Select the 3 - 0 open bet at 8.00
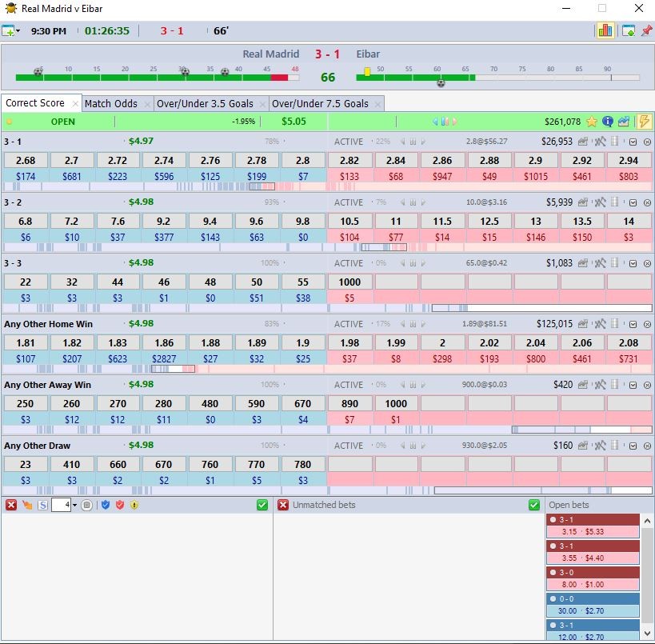The height and width of the screenshot is (644, 655). (593, 579)
